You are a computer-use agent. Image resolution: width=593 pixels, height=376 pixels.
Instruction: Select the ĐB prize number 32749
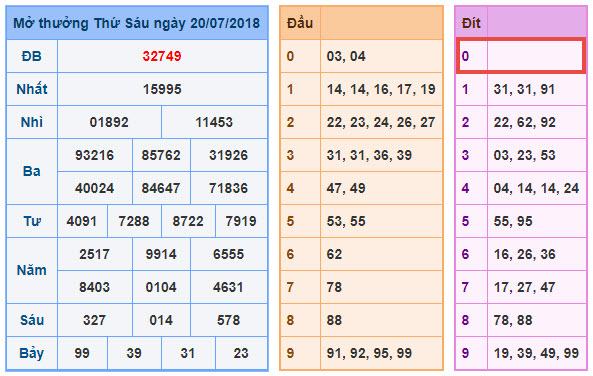tap(162, 56)
